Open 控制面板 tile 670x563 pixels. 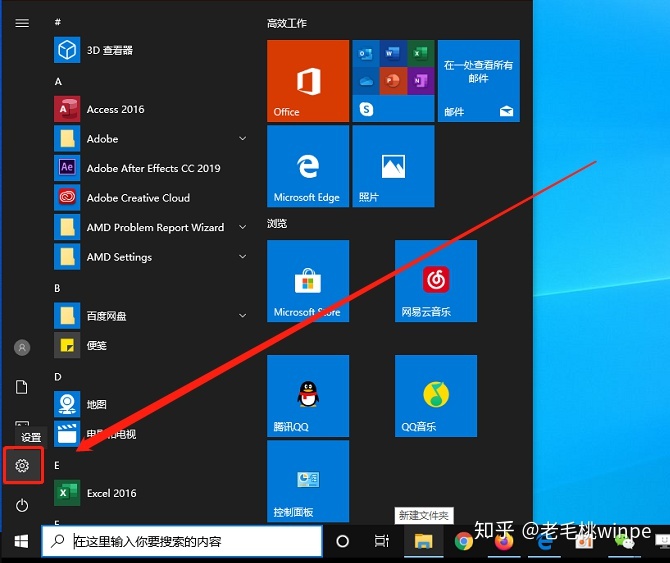pos(308,481)
